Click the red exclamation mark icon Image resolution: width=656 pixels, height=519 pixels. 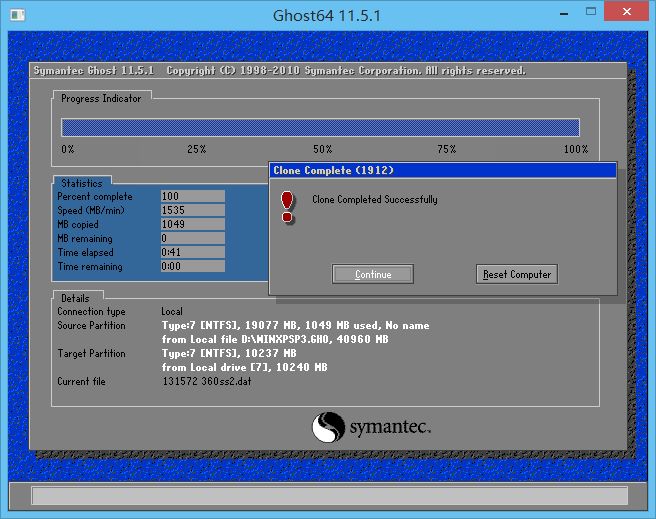click(x=288, y=205)
